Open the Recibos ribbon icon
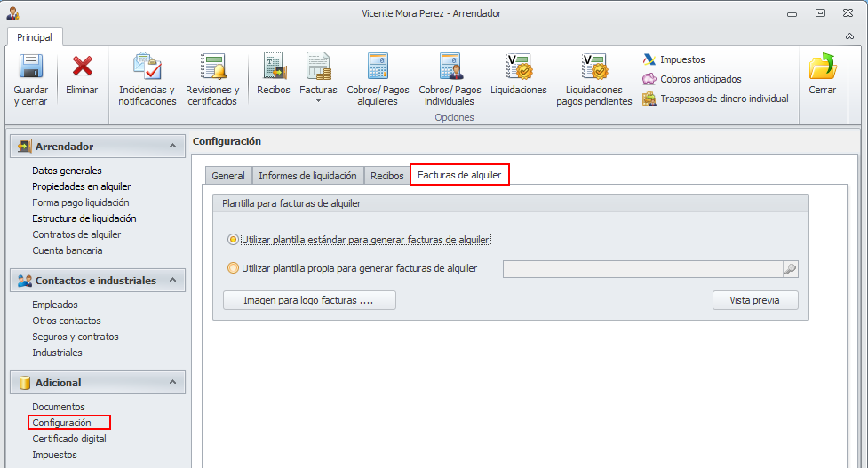Screen dimensions: 868x468 click(x=274, y=66)
